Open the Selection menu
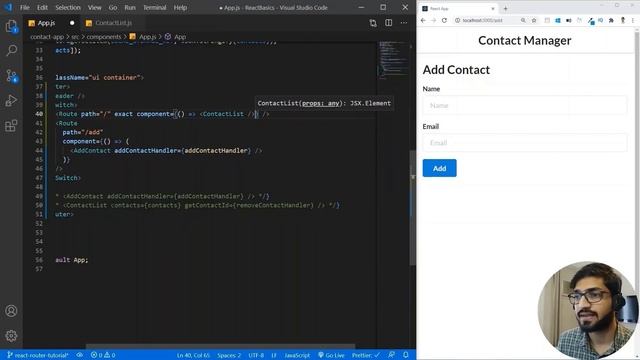The width and height of the screenshot is (640, 360). click(x=68, y=7)
